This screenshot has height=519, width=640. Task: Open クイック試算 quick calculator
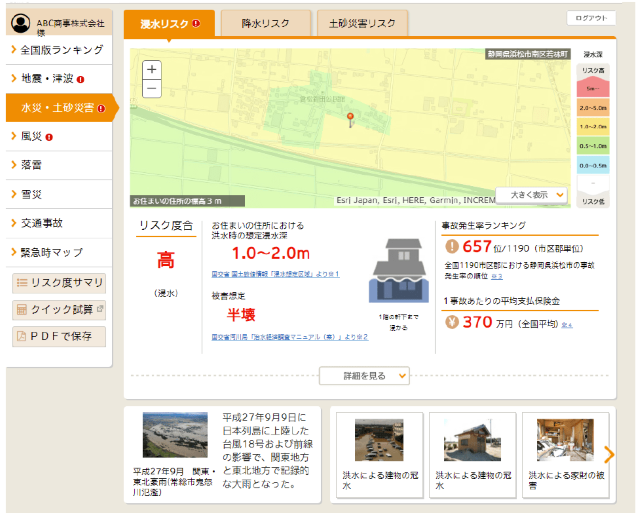pyautogui.click(x=59, y=309)
